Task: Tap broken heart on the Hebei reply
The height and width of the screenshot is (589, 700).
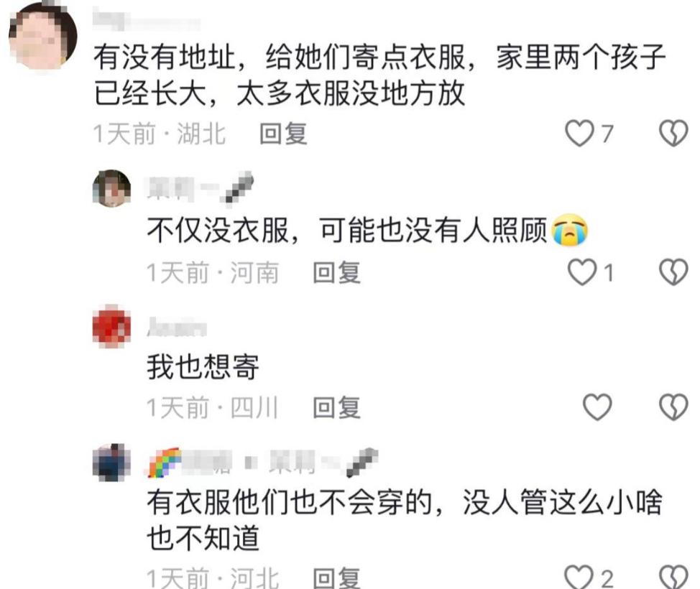Action: click(673, 577)
